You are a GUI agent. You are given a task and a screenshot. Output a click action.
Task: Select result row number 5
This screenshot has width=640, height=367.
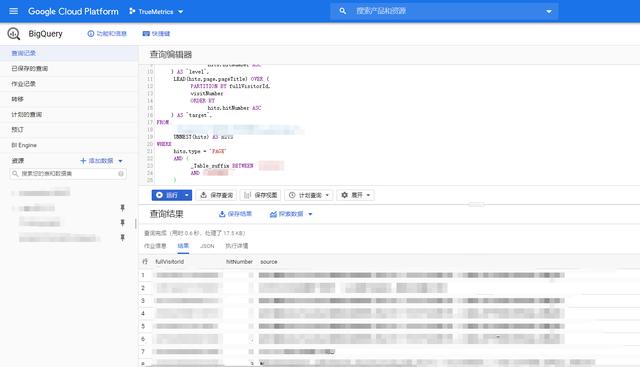(x=143, y=326)
